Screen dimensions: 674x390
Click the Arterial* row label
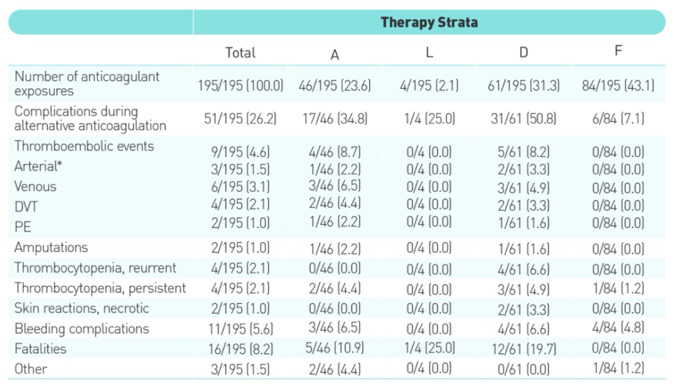(38, 166)
